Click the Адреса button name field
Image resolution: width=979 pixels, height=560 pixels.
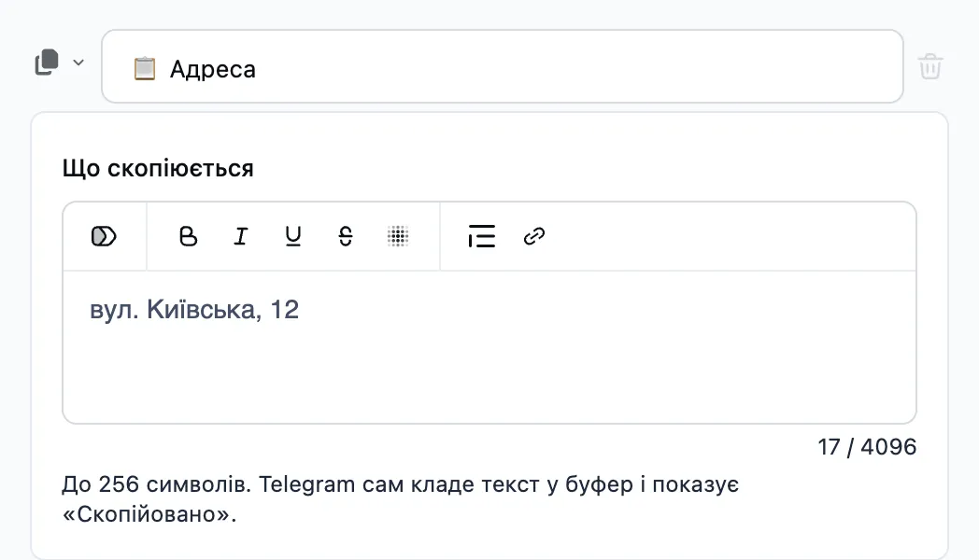tap(503, 66)
